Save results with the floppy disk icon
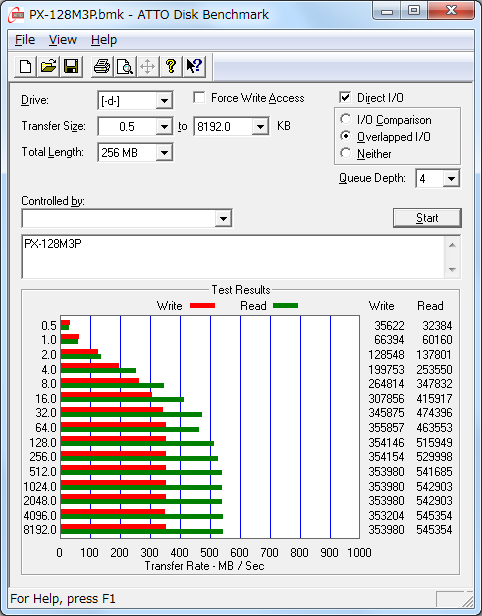 pyautogui.click(x=71, y=66)
